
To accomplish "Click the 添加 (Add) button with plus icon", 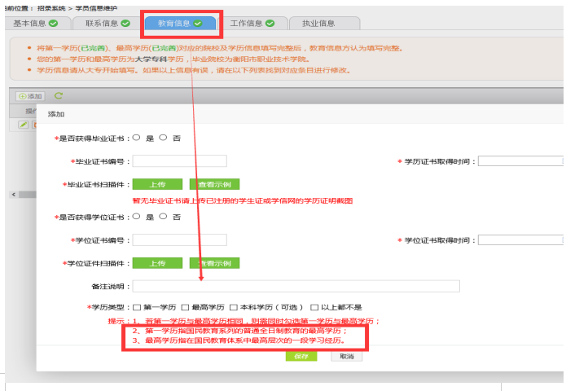I will pos(31,96).
